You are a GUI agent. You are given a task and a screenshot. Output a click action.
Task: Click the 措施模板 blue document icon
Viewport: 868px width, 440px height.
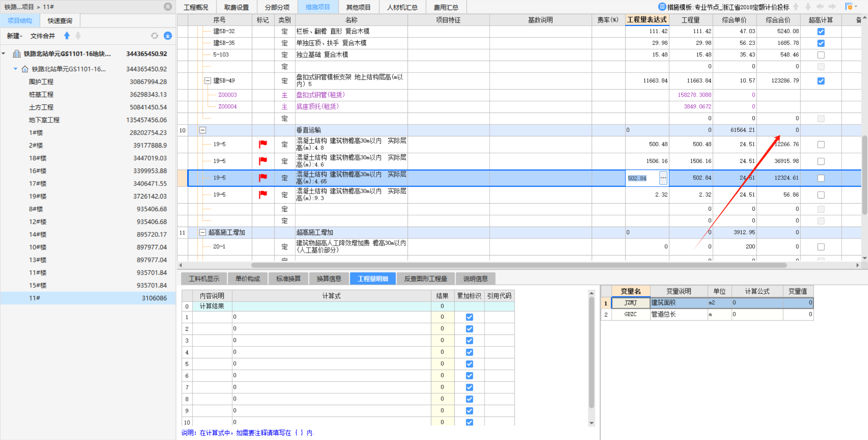662,7
